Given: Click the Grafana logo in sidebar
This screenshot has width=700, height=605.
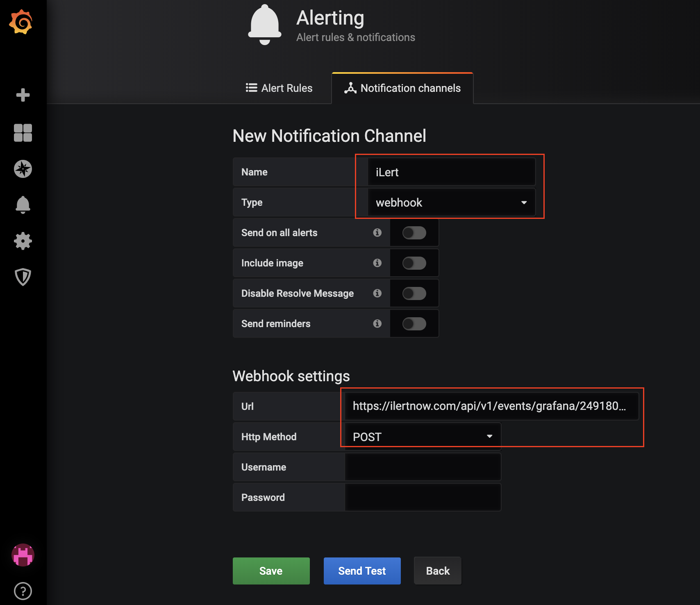Looking at the screenshot, I should [21, 22].
